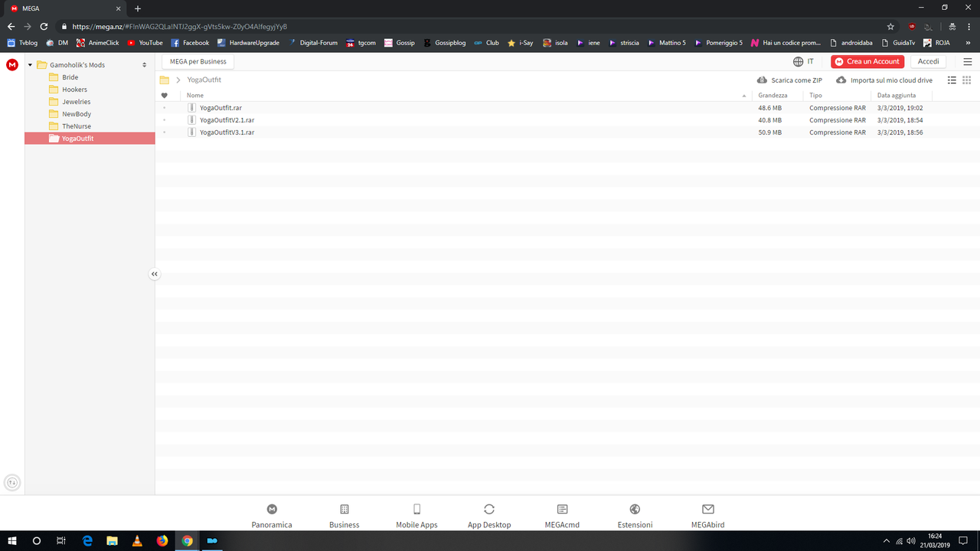Click the browser address bar URL
Image resolution: width=980 pixels, height=551 pixels.
click(x=180, y=26)
